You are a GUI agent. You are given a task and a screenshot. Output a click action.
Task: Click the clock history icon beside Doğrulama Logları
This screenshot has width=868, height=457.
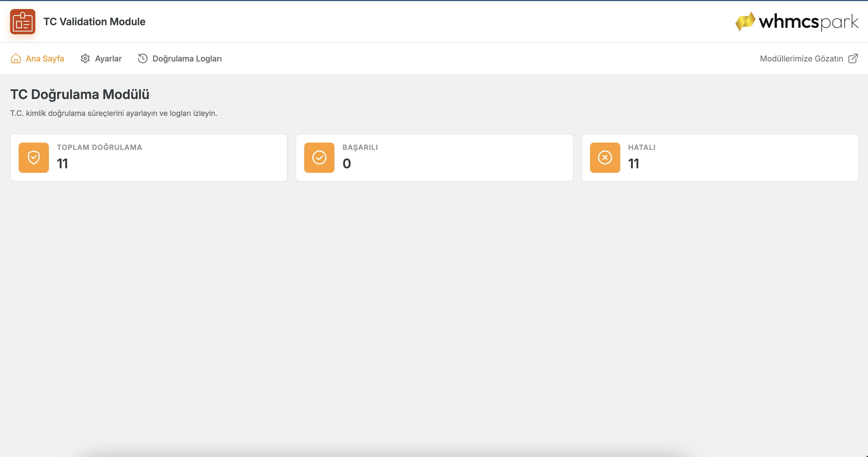point(143,59)
